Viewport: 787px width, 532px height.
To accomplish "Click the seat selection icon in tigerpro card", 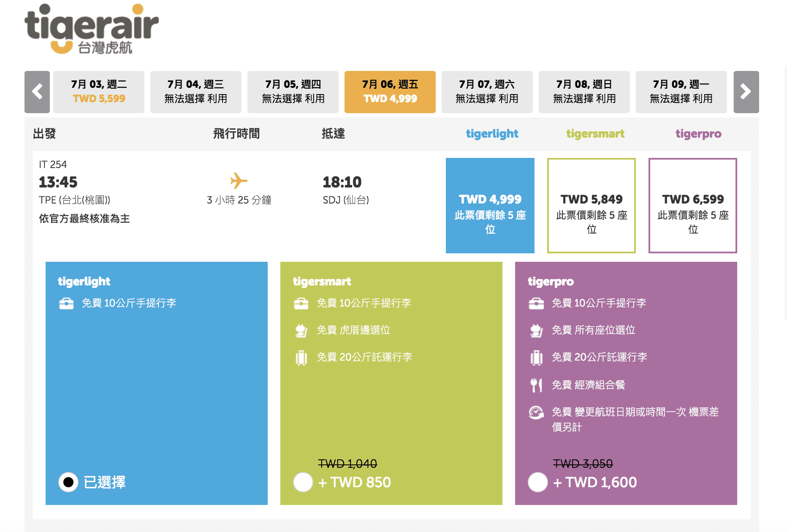I will pyautogui.click(x=536, y=331).
